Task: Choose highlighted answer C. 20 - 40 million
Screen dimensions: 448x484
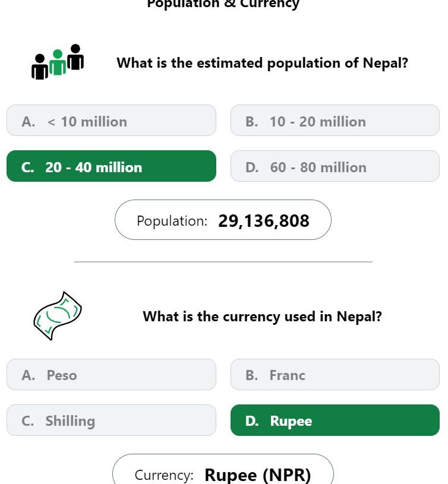Action: pyautogui.click(x=111, y=166)
